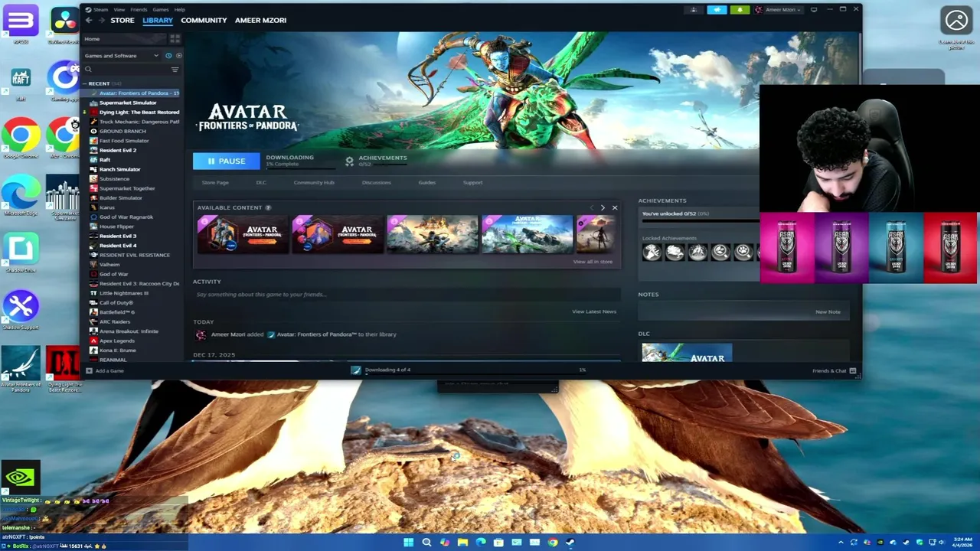Open the Games menu
Viewport: 980px width, 551px height.
160,10
